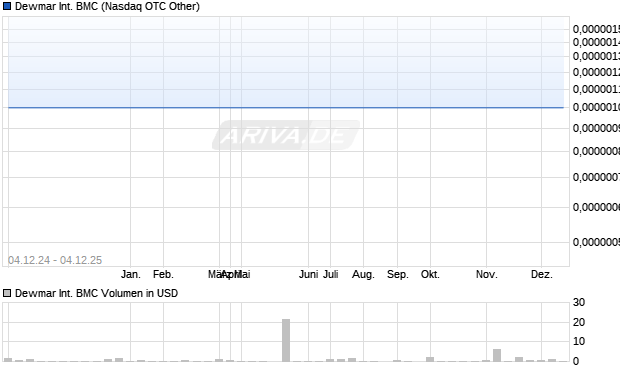Click the volume axis value 0
Viewport: 620px width, 371px height.
click(576, 361)
